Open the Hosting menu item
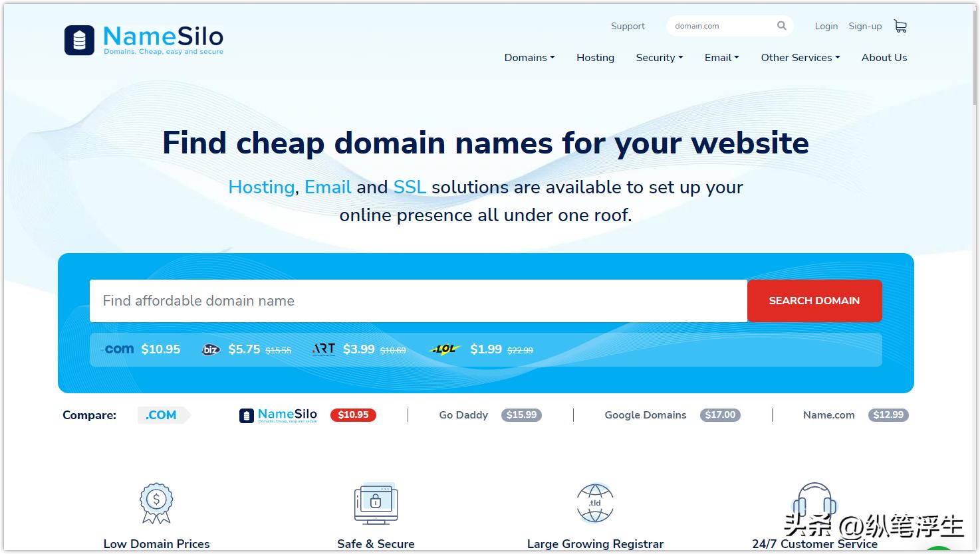 coord(595,58)
